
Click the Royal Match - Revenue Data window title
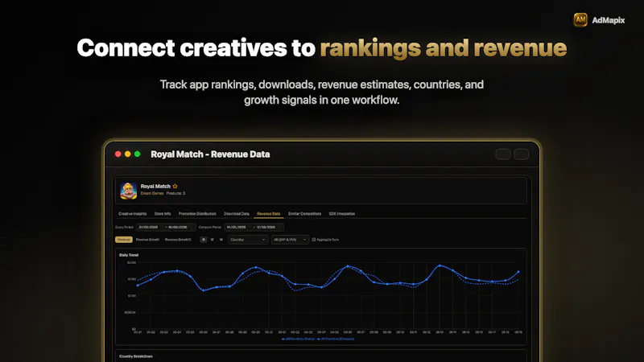click(210, 154)
